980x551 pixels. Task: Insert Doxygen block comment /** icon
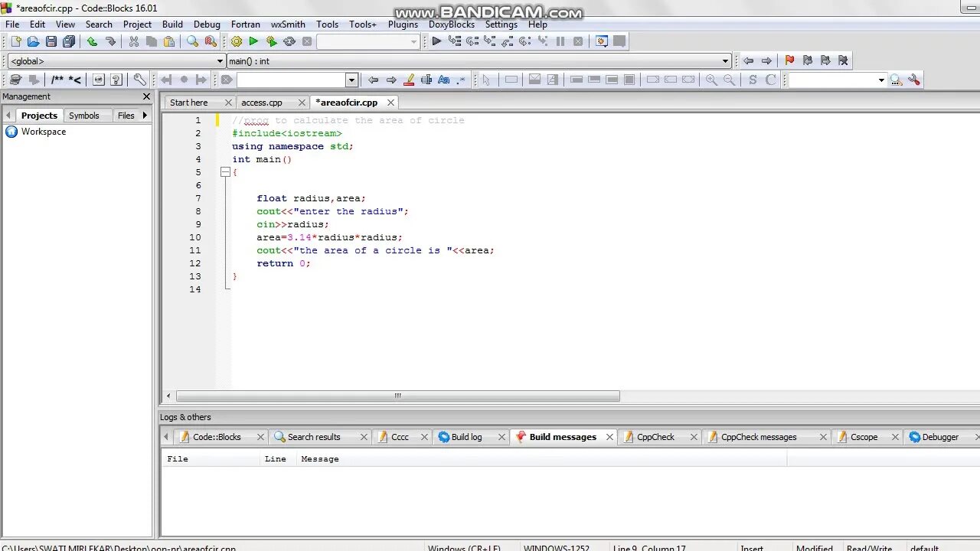click(x=57, y=80)
